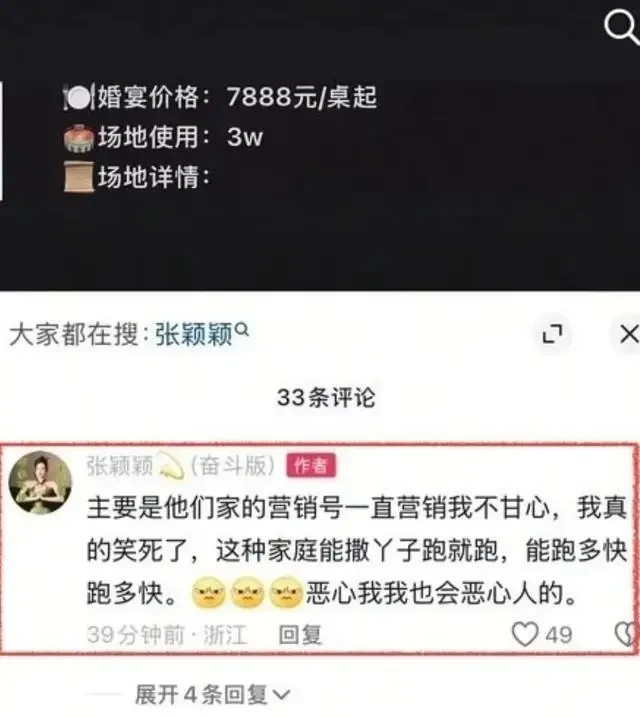Screen dimensions: 640x718
Task: Tap the 婚宴价格 plate emoji icon
Action: [78, 97]
